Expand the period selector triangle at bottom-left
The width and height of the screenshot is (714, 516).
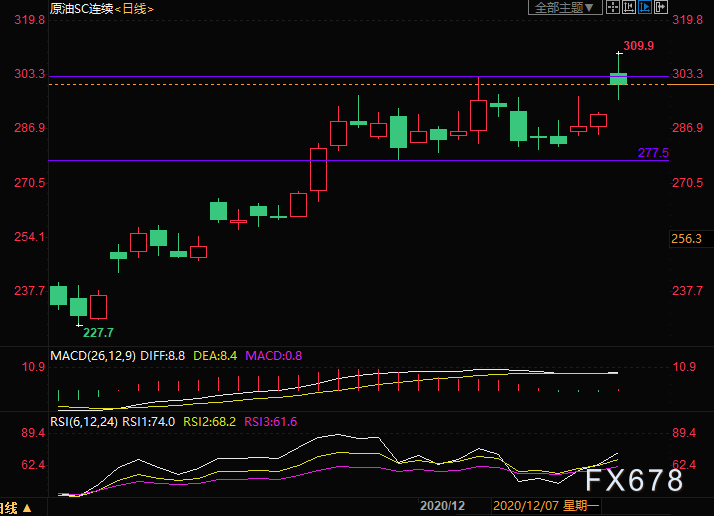point(27,508)
